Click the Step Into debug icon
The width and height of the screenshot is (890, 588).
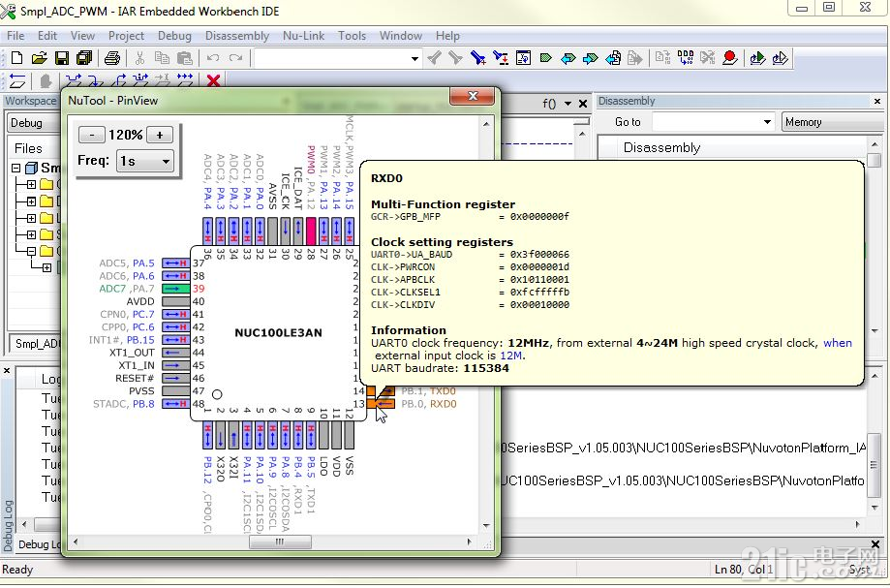point(96,80)
